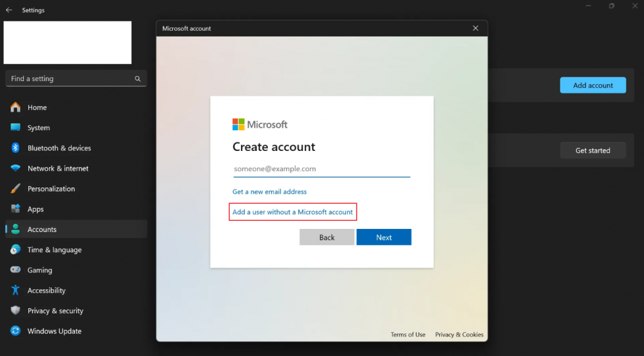The width and height of the screenshot is (644, 356).
Task: Click the Accounts person icon
Action: (x=16, y=229)
